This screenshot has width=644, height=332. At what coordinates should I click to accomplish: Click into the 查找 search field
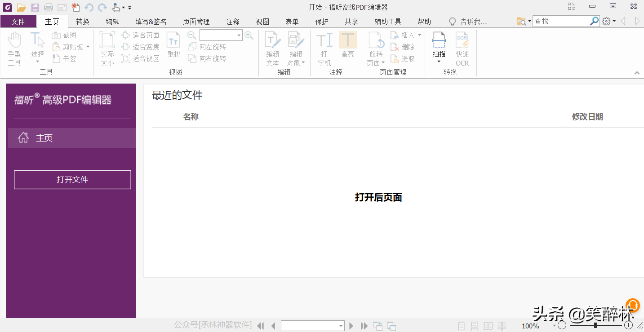pos(561,21)
